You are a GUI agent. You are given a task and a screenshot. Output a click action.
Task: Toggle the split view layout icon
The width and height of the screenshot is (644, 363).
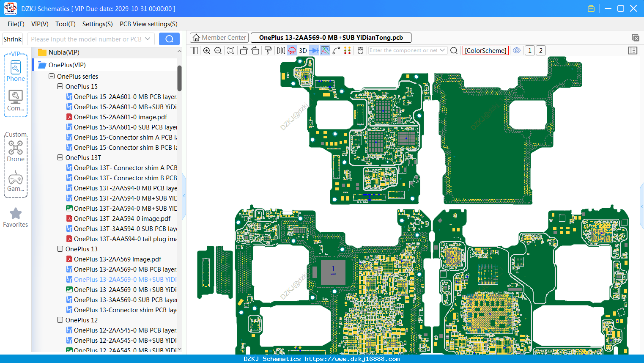pyautogui.click(x=194, y=50)
